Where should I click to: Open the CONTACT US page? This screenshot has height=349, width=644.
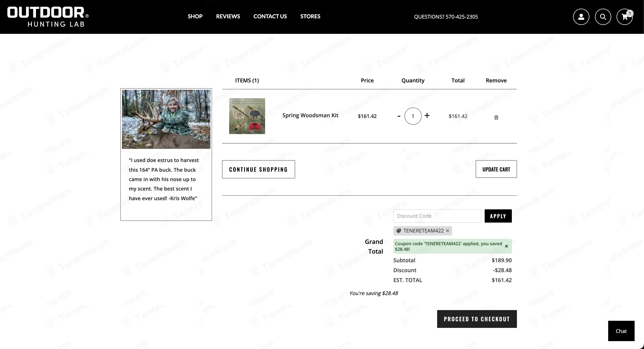click(x=270, y=17)
